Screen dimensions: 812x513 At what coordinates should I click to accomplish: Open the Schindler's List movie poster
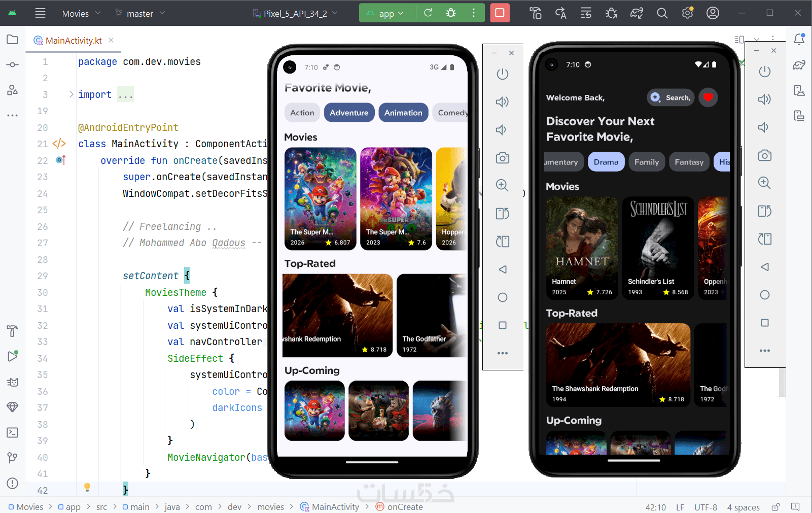pos(658,248)
